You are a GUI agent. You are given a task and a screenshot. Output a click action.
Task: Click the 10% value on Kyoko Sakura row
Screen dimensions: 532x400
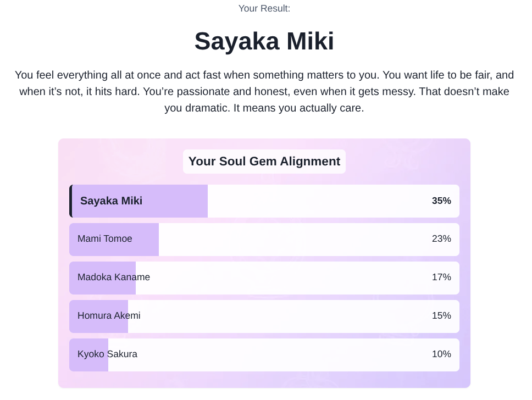[x=441, y=354]
